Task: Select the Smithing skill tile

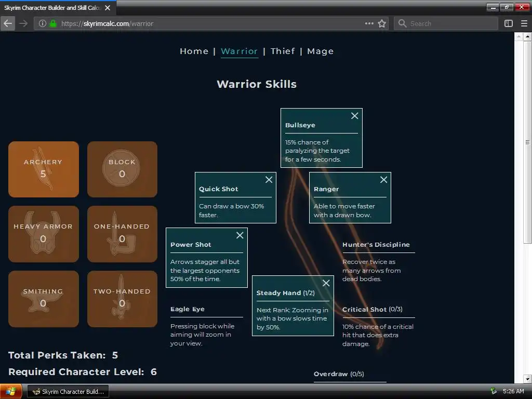Action: tap(44, 299)
